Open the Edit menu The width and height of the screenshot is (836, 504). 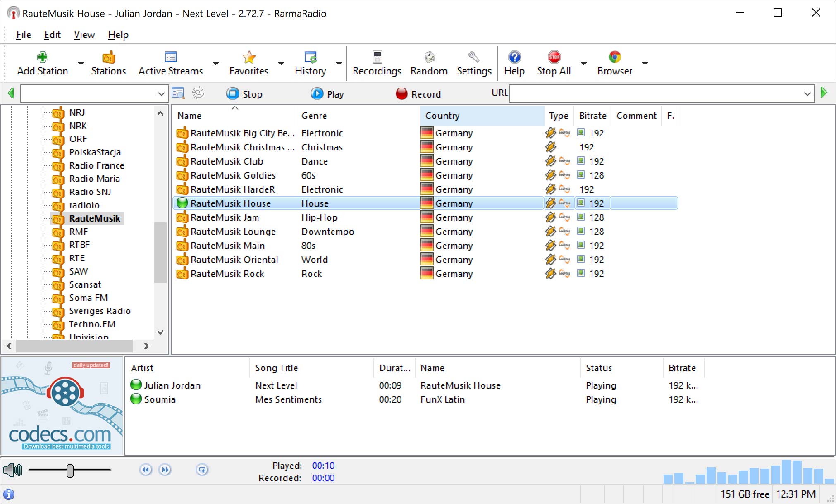click(53, 35)
